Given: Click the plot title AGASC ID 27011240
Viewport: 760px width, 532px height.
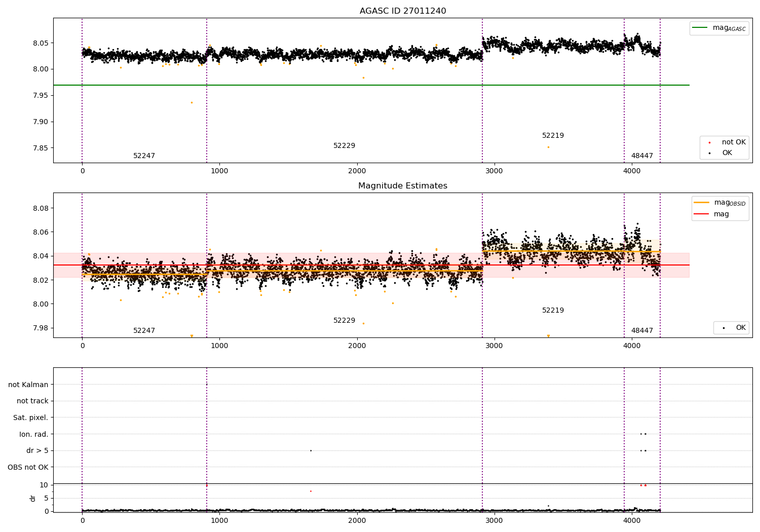Looking at the screenshot, I should click(403, 11).
